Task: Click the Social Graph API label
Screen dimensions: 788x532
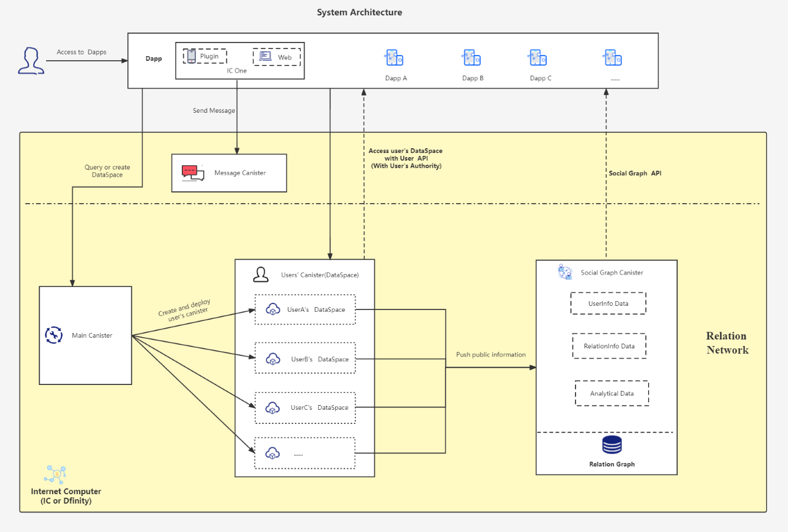Action: click(635, 174)
